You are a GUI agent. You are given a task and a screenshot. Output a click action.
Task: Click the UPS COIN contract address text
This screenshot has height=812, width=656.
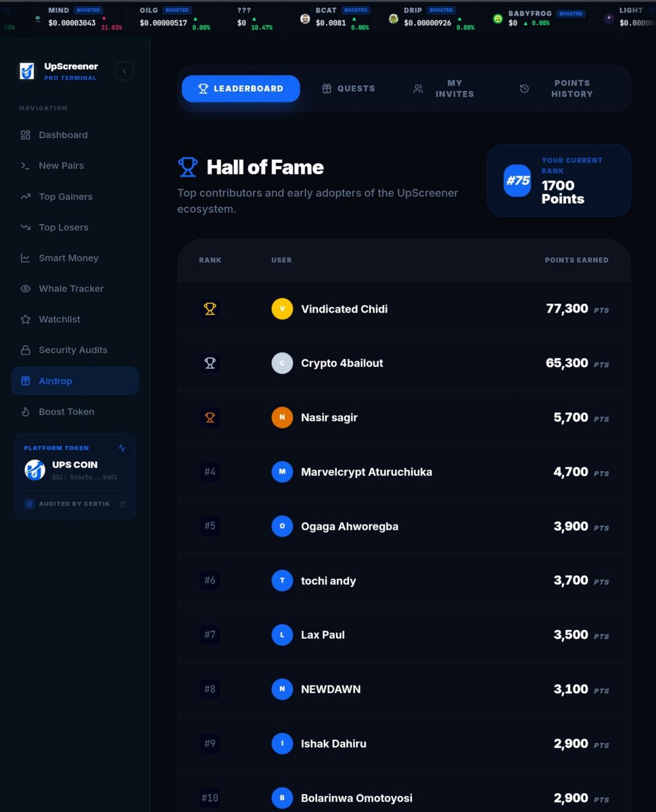pos(85,477)
